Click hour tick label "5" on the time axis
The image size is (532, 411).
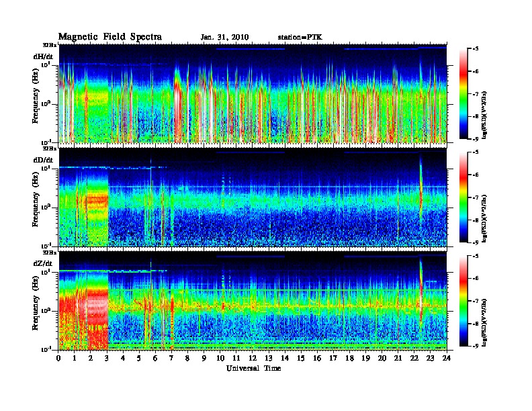pos(139,359)
